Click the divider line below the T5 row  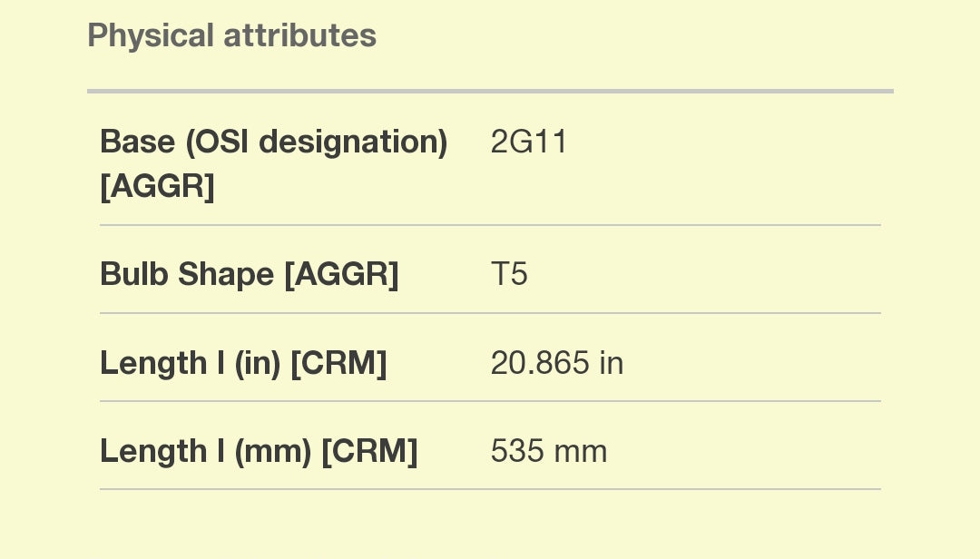pyautogui.click(x=490, y=313)
